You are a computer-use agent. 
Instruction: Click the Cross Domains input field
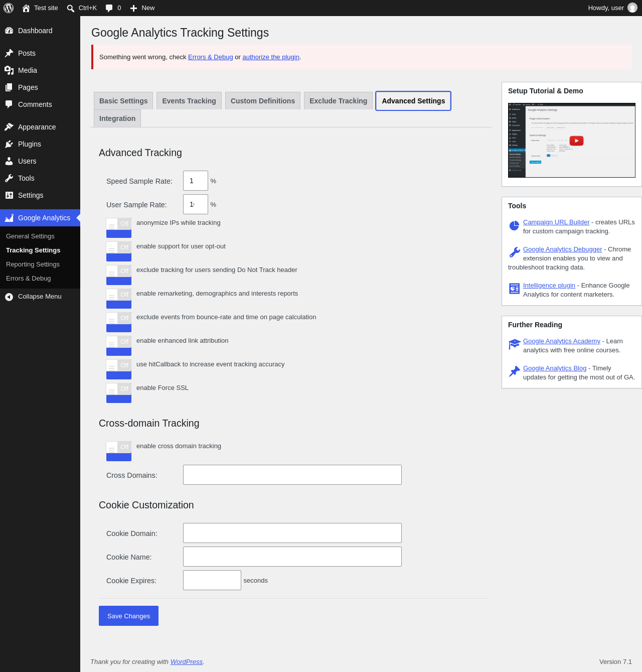[x=292, y=475]
